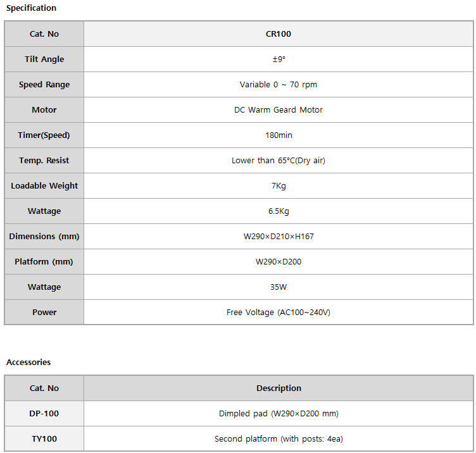Select the CR100 catalog number cell

click(x=279, y=34)
